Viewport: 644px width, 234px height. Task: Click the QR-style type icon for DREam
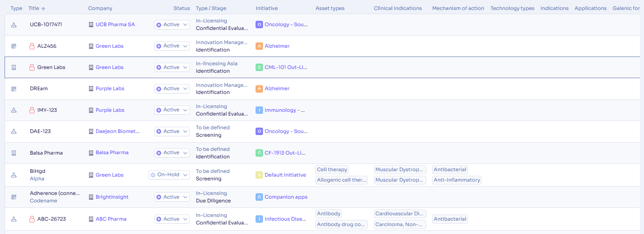pyautogui.click(x=14, y=89)
